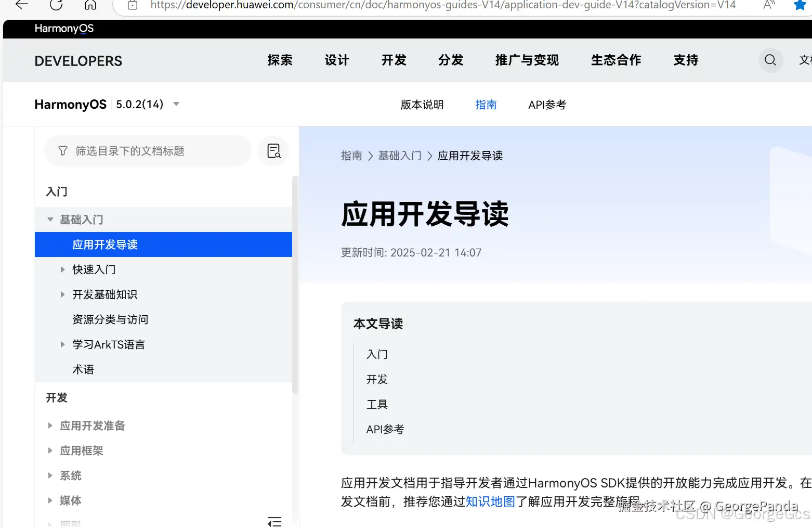Click the 应用开发导读 breadcrumb text
The height and width of the screenshot is (528, 812).
click(x=470, y=156)
